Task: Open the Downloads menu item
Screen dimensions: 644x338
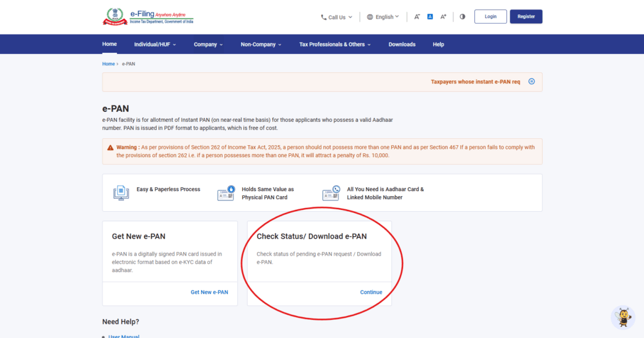Action: tap(402, 45)
